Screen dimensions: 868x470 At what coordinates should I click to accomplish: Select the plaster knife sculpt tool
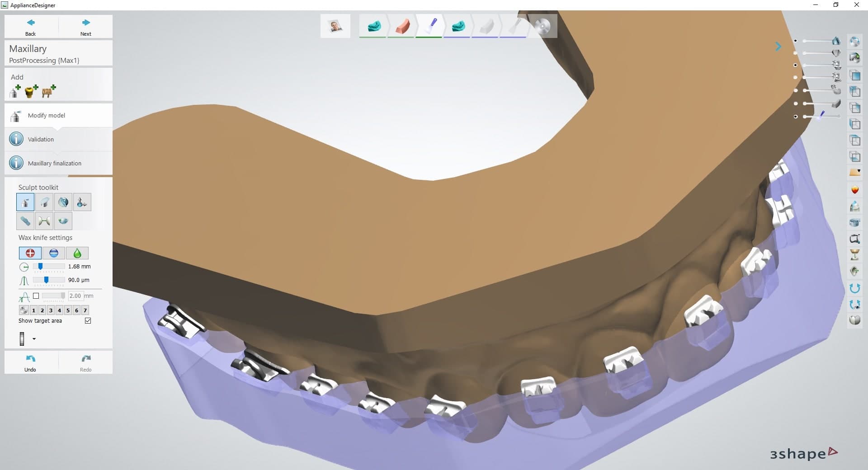[x=25, y=221]
